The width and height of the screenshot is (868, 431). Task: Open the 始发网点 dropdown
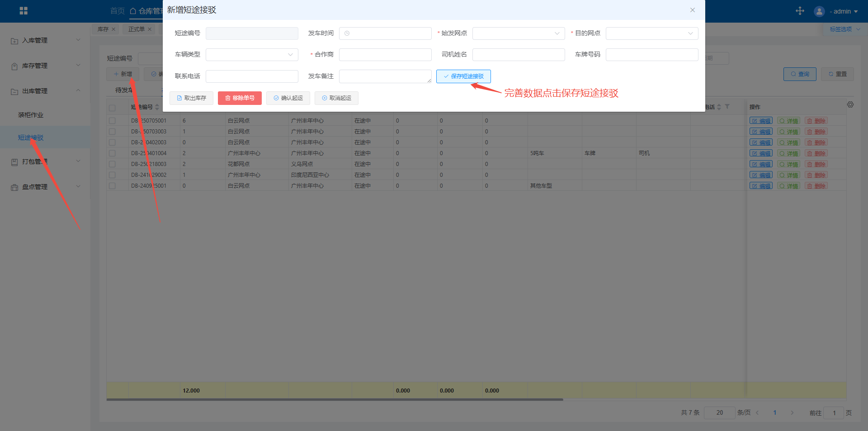coord(518,33)
